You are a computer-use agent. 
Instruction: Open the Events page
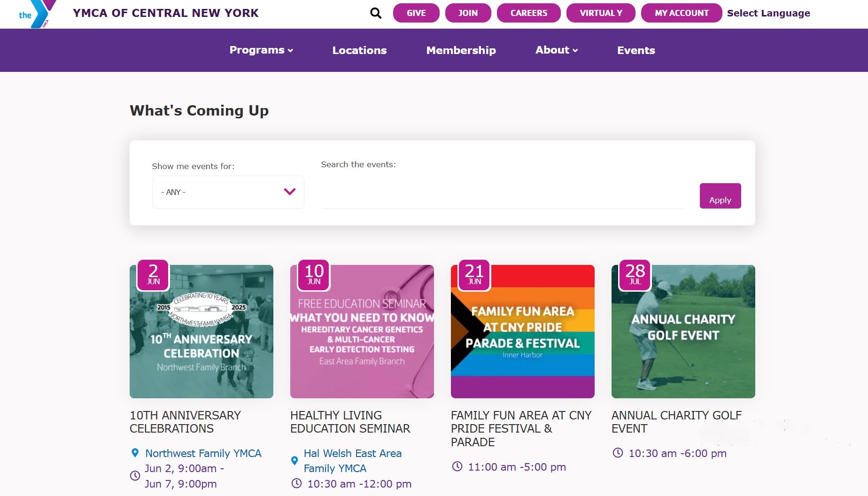636,50
